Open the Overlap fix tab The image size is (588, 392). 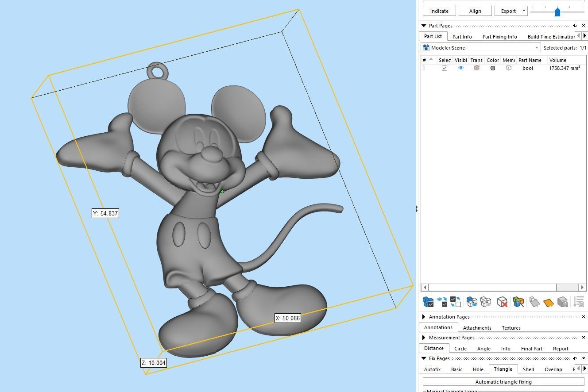(553, 369)
